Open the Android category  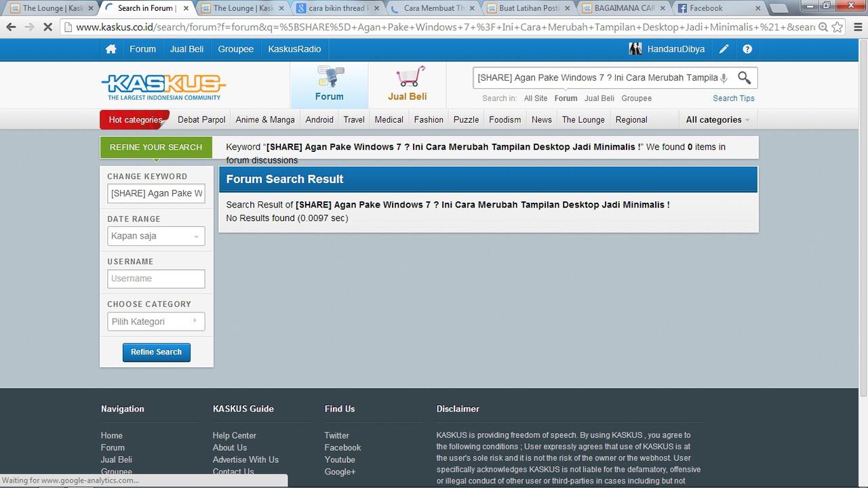coord(319,119)
